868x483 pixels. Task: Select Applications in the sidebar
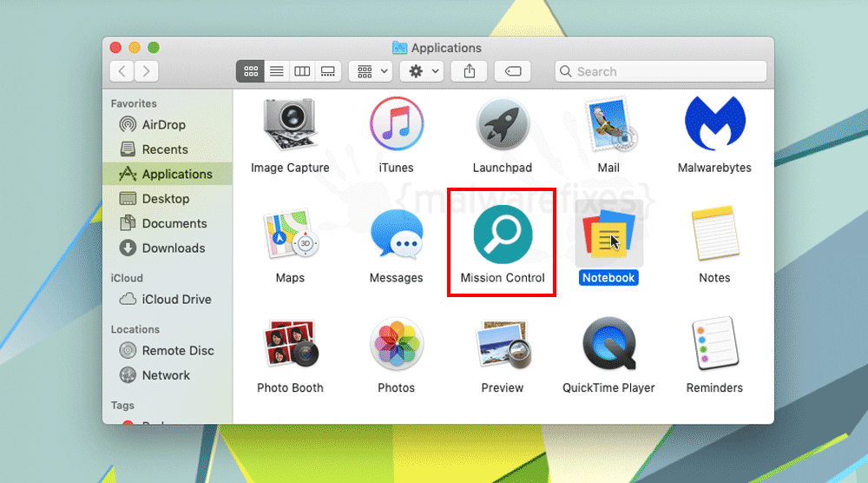point(168,174)
